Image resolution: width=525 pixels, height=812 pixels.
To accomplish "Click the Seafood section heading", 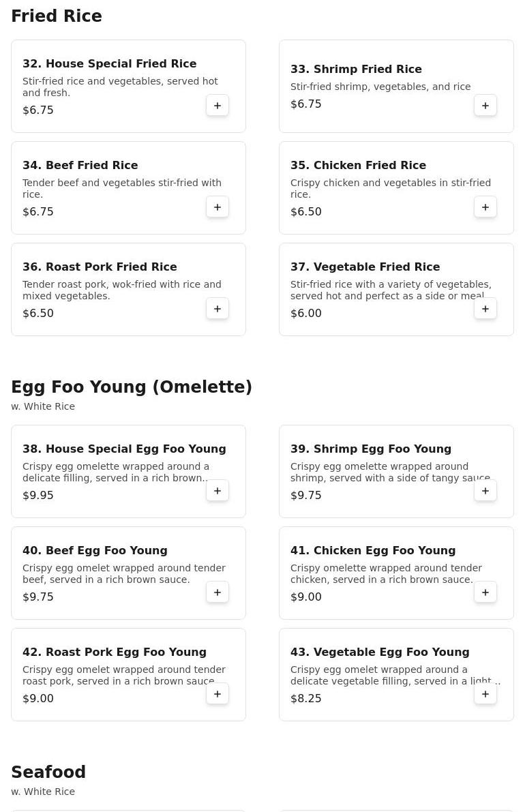I will click(x=48, y=772).
